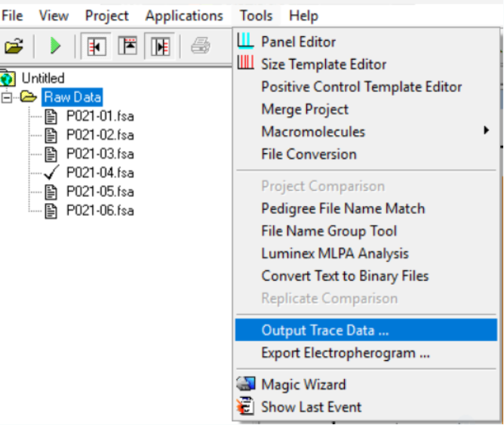Open the Applications menu
The height and width of the screenshot is (425, 504).
click(x=184, y=16)
